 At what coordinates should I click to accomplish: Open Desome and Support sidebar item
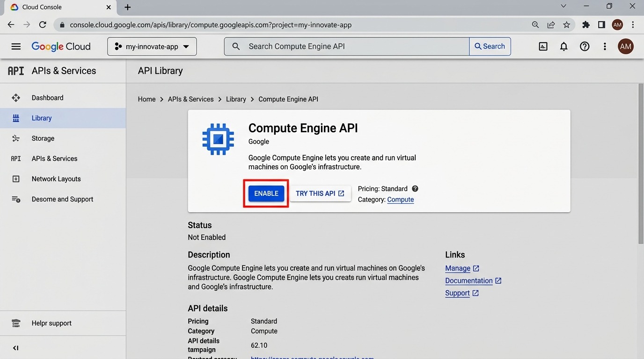[63, 199]
